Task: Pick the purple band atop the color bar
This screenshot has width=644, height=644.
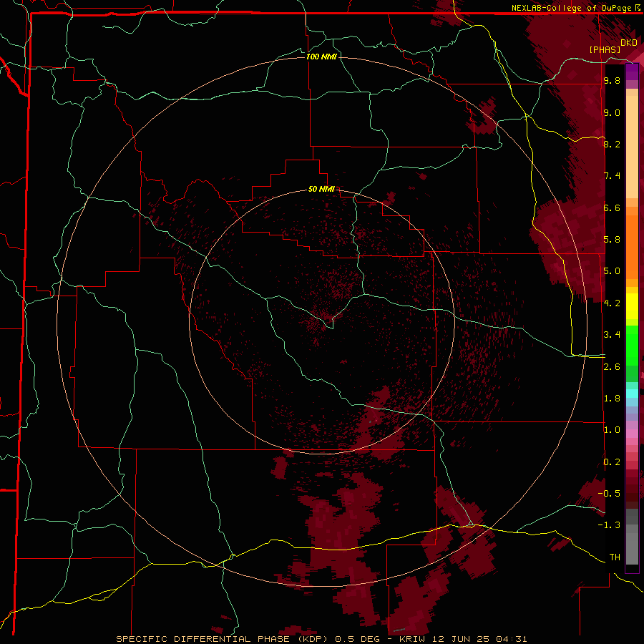Action: pos(632,72)
